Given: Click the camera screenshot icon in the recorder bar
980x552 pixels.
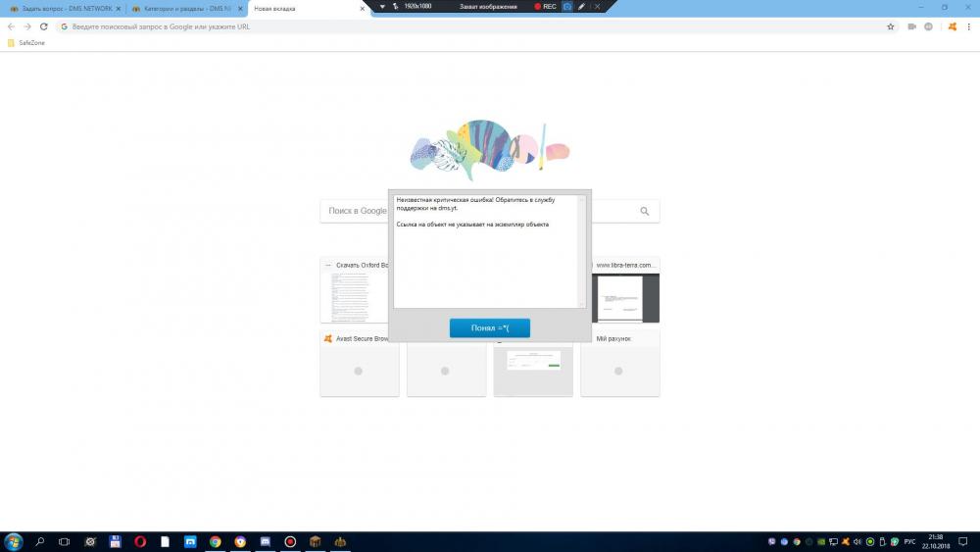Looking at the screenshot, I should point(566,6).
